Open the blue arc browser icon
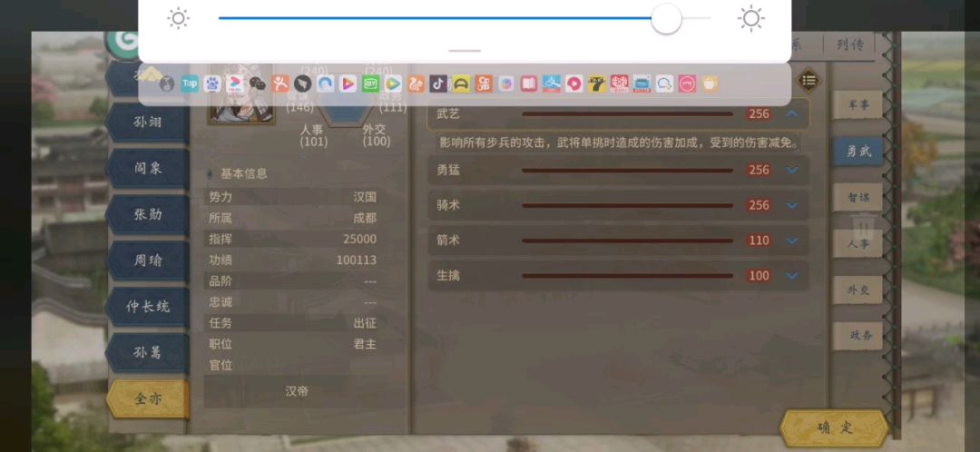 (x=326, y=84)
